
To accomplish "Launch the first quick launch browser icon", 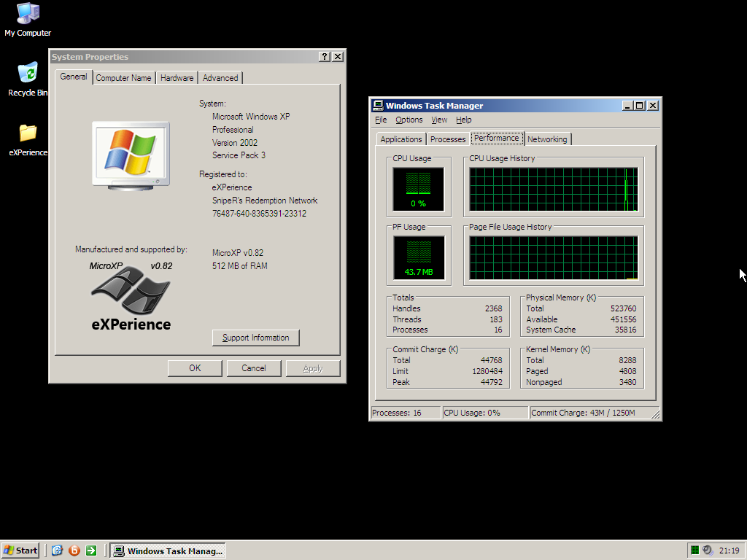I will pyautogui.click(x=57, y=551).
